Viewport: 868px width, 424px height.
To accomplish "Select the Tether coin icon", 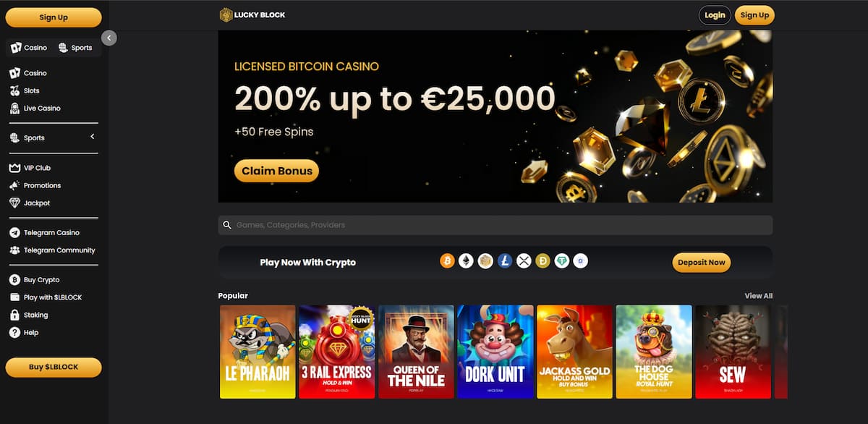I will 562,261.
